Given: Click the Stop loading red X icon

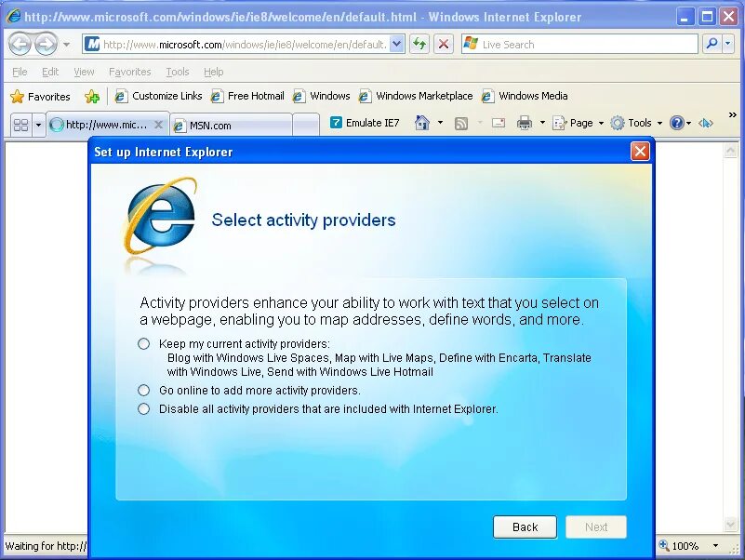Looking at the screenshot, I should tap(444, 45).
